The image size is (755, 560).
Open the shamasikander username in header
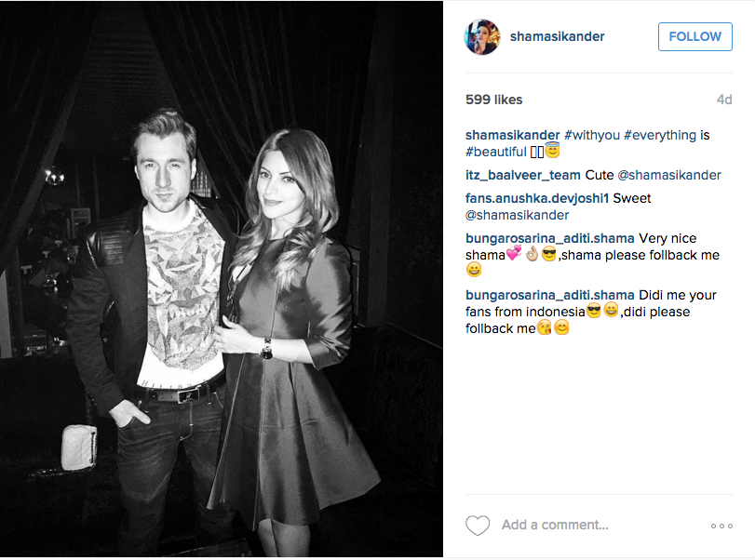tap(557, 36)
